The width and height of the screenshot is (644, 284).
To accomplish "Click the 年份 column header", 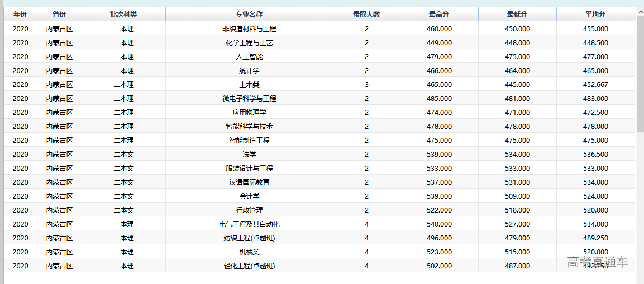I will (20, 15).
